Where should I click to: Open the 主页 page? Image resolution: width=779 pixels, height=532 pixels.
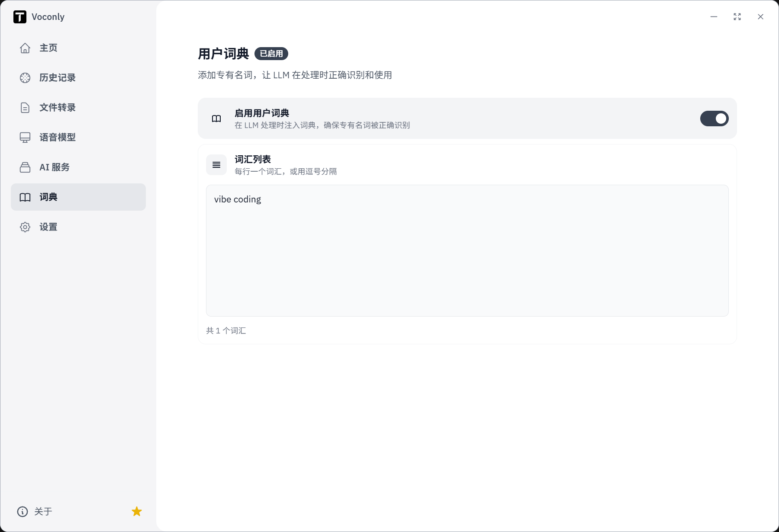tap(78, 48)
